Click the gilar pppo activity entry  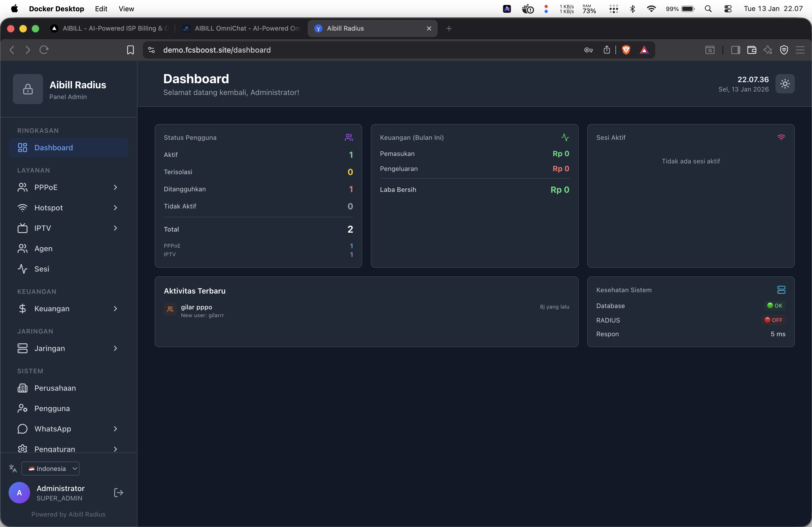pyautogui.click(x=197, y=307)
